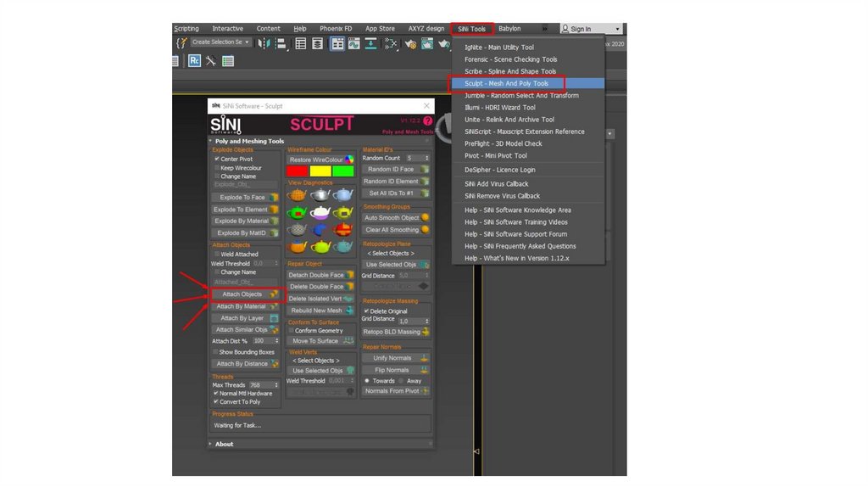868x487 pixels.
Task: Click the orange teapot with blue lid
Action: pyautogui.click(x=297, y=247)
